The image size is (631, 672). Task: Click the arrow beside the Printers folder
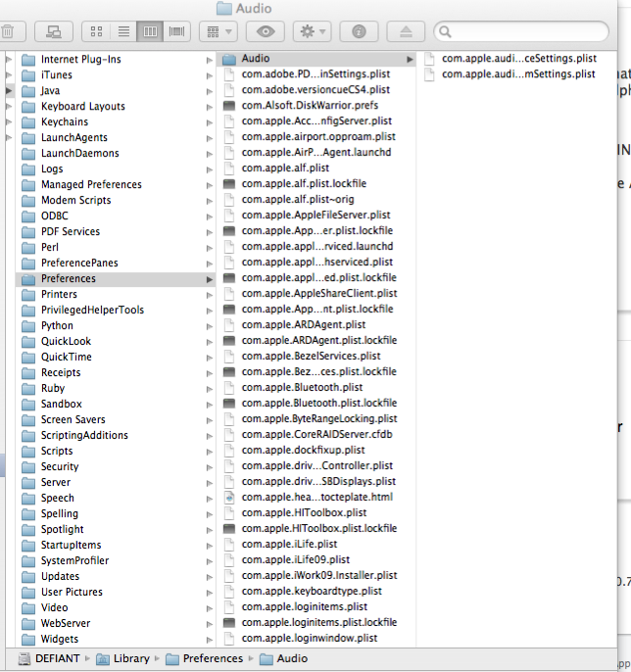pos(210,295)
